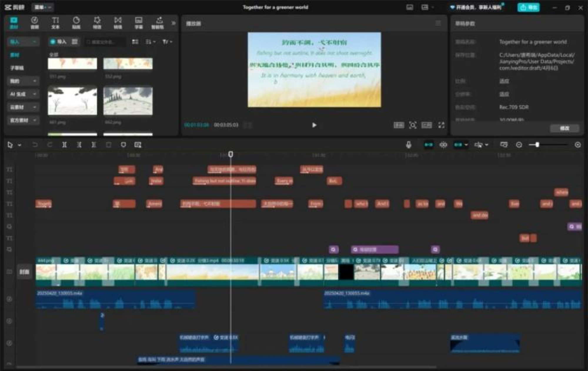Open the Stickers (贴纸) panel icon
The image size is (588, 371).
coord(76,23)
